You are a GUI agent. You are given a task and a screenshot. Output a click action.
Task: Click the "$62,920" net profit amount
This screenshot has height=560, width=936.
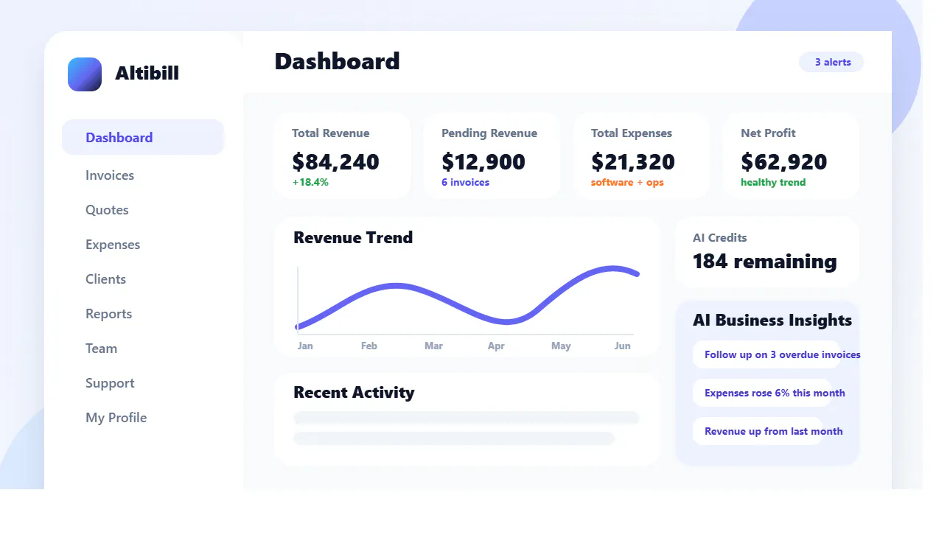[x=784, y=161]
